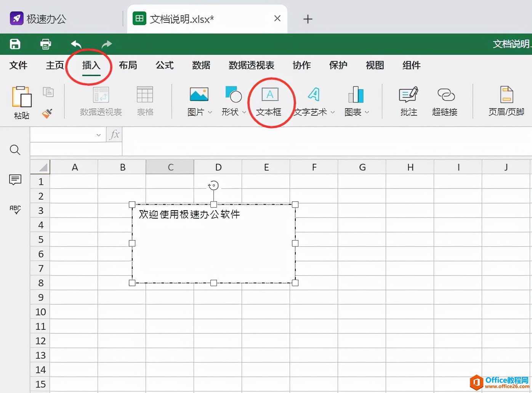Viewport: 532px width, 393px height.
Task: Undo the last action
Action: click(76, 44)
